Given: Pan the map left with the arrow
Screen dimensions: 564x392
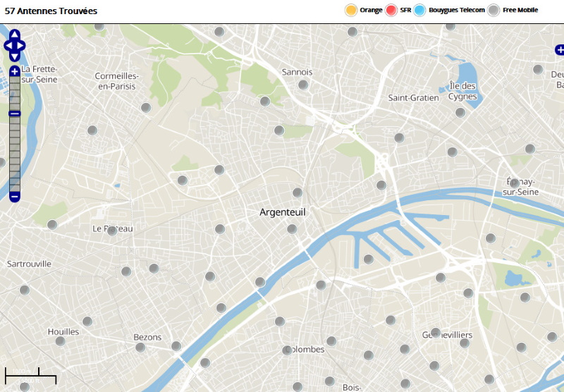Looking at the screenshot, I should click(7, 45).
